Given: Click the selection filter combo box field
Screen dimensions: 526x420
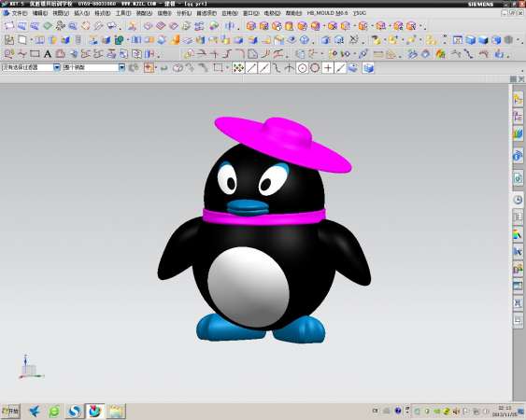Looking at the screenshot, I should coord(31,68).
